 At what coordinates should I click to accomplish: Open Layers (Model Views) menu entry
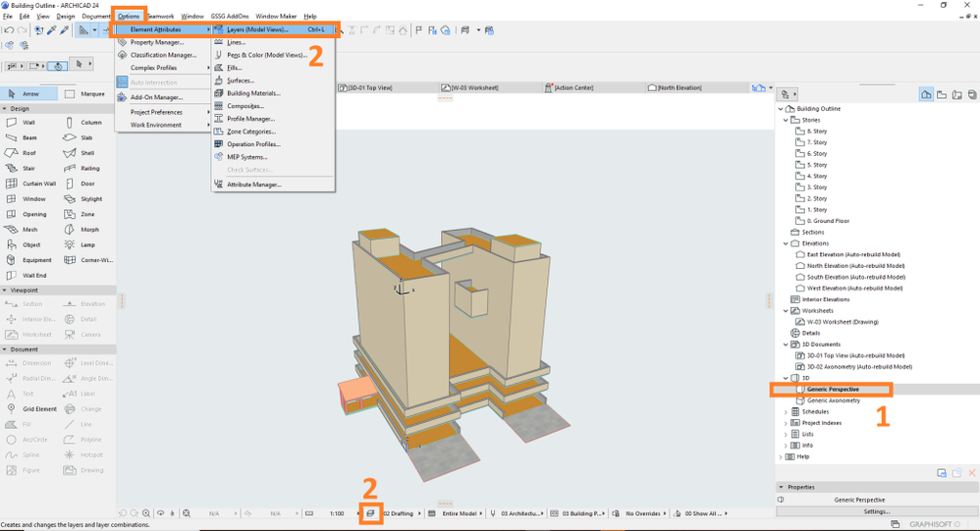[x=257, y=29]
